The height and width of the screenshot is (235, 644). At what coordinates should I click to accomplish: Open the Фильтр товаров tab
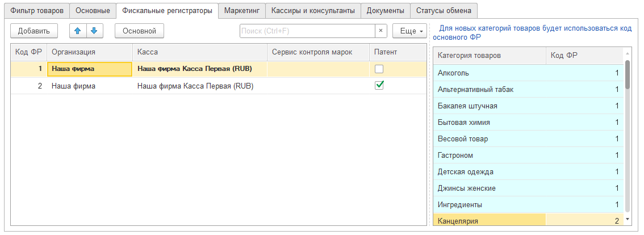35,11
